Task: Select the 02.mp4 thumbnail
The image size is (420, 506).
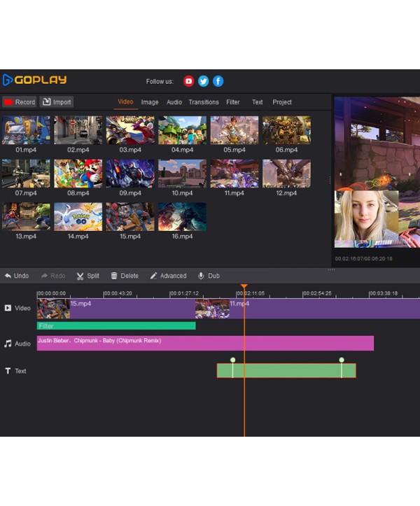Action: click(78, 130)
